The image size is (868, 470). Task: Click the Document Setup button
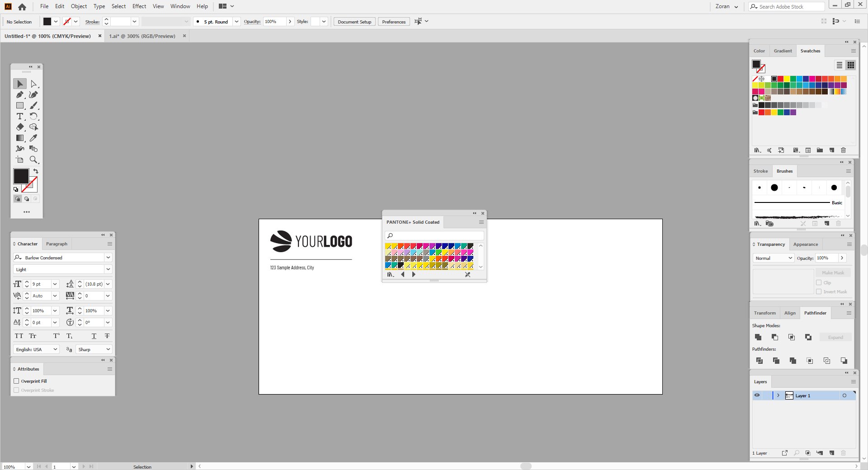pos(354,22)
